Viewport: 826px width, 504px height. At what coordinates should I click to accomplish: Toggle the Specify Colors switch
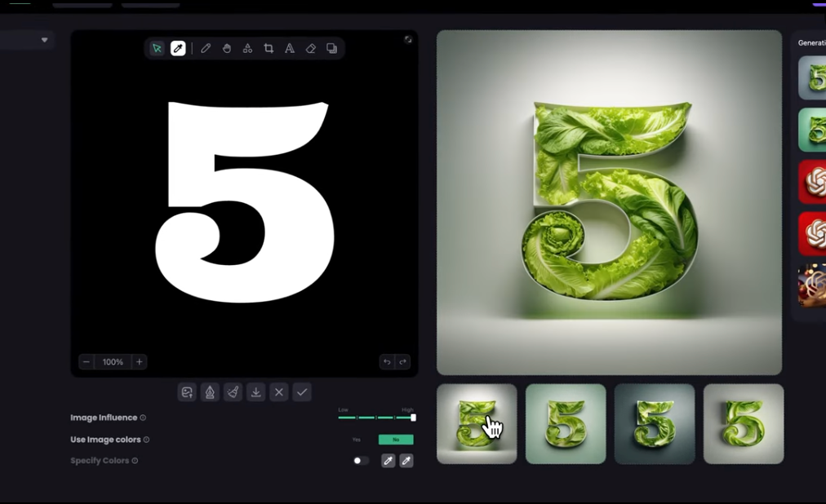tap(361, 461)
